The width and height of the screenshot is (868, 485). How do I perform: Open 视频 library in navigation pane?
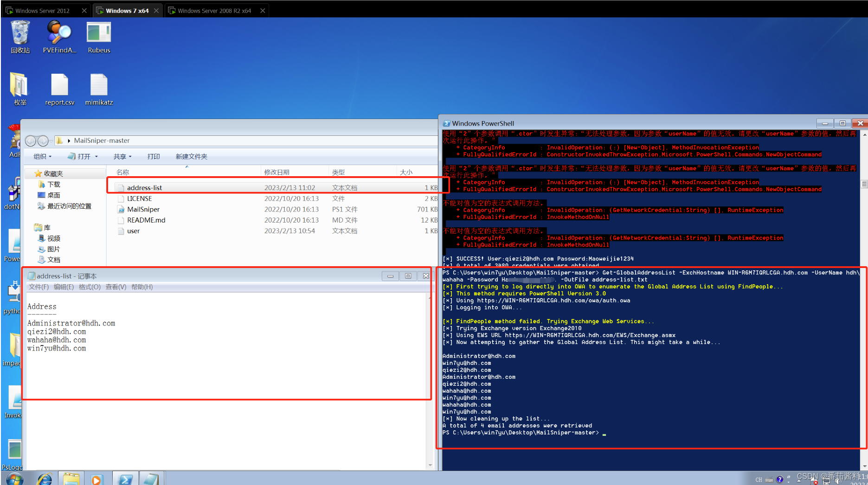pos(54,238)
